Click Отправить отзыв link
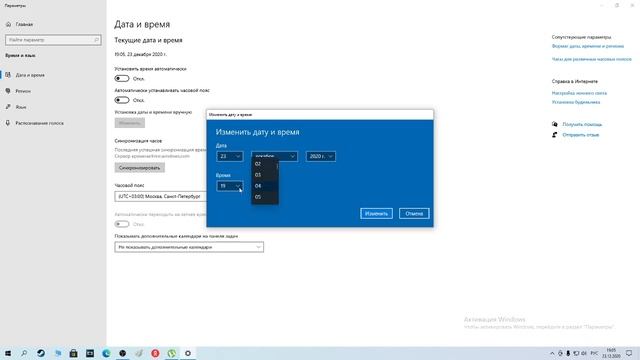The image size is (640, 360). click(580, 135)
